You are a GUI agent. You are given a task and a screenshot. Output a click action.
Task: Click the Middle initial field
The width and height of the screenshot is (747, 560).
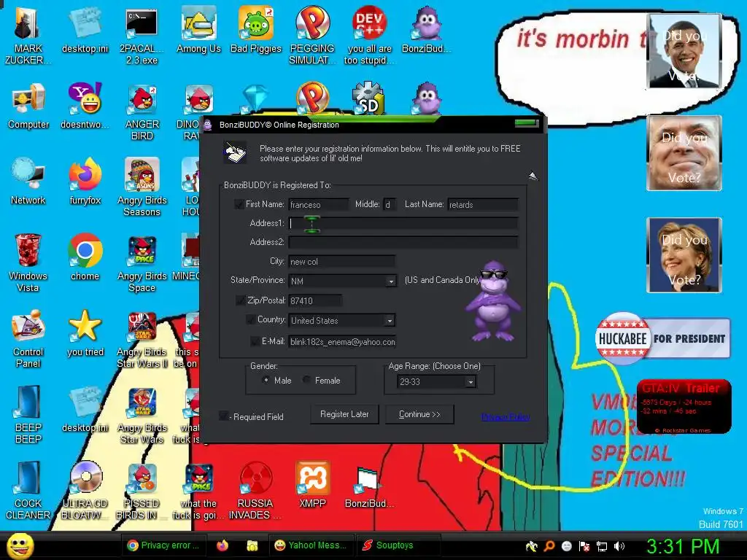tap(390, 205)
